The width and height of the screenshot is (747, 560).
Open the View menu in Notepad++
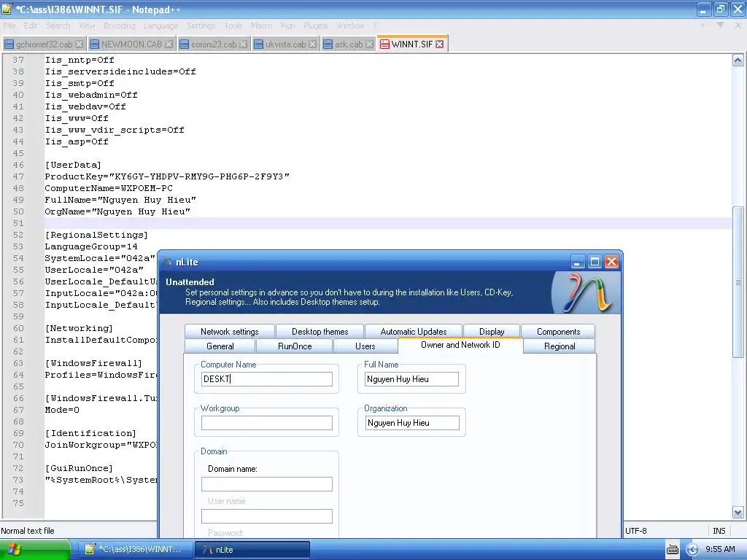87,26
